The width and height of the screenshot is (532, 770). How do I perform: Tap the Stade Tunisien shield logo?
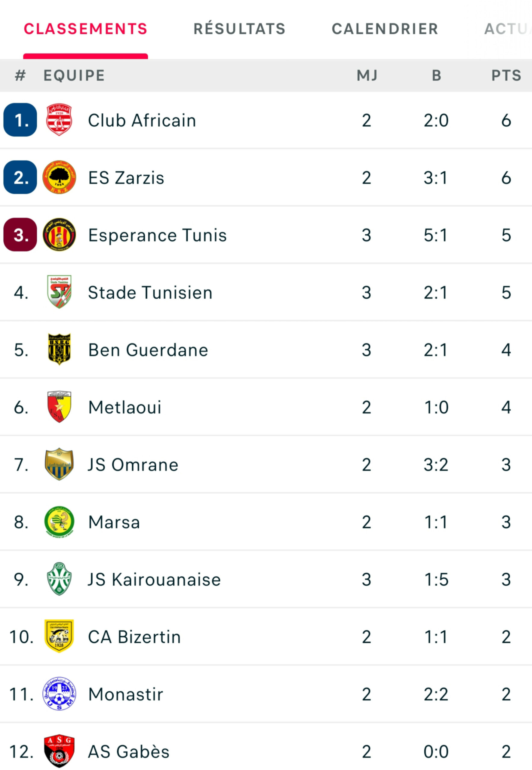[x=59, y=292]
